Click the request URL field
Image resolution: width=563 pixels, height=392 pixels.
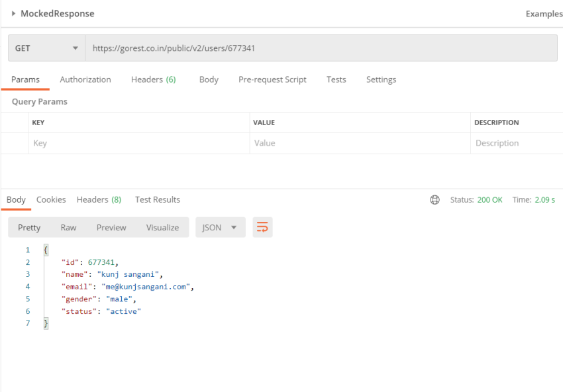point(321,48)
